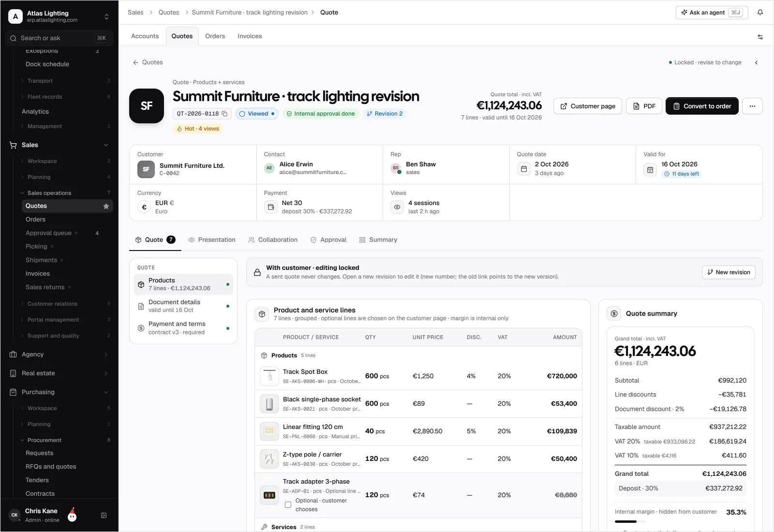Viewport: 774px width, 532px height.
Task: Collapse the side panel chevron near Locked status
Action: click(757, 62)
